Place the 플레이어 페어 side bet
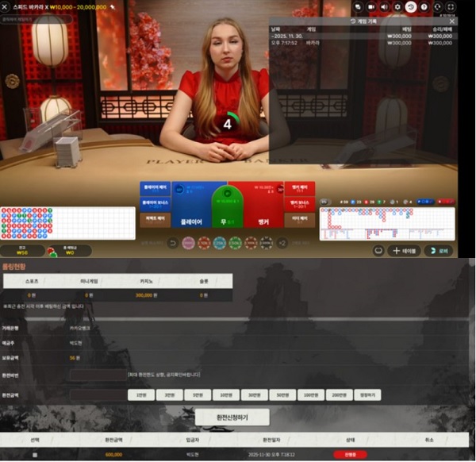Screen dimensions: 476x462 click(x=155, y=189)
